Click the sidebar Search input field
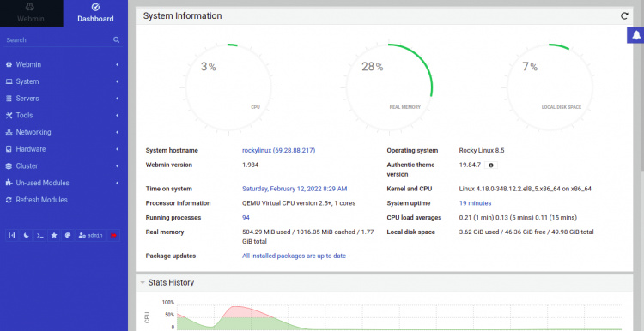The height and width of the screenshot is (331, 644). point(58,39)
